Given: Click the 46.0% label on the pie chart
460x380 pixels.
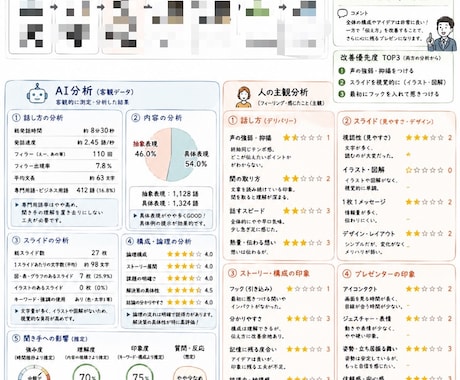Looking at the screenshot, I should point(145,154).
